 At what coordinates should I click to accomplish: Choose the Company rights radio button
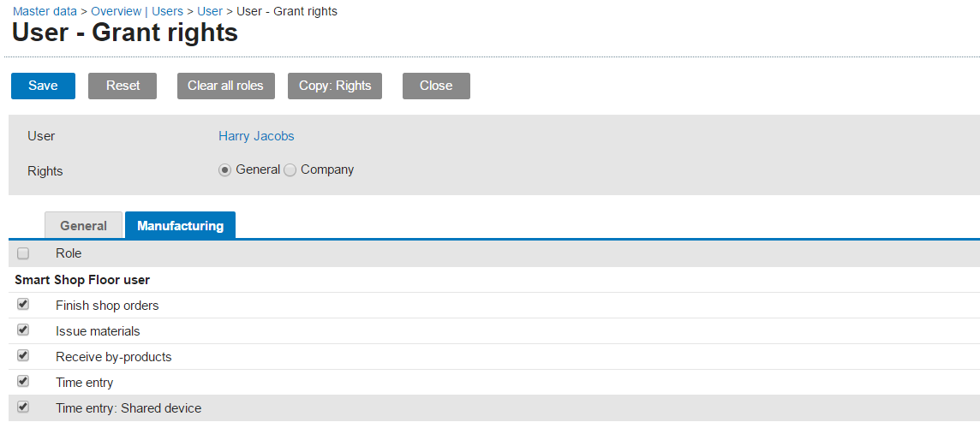coord(290,170)
